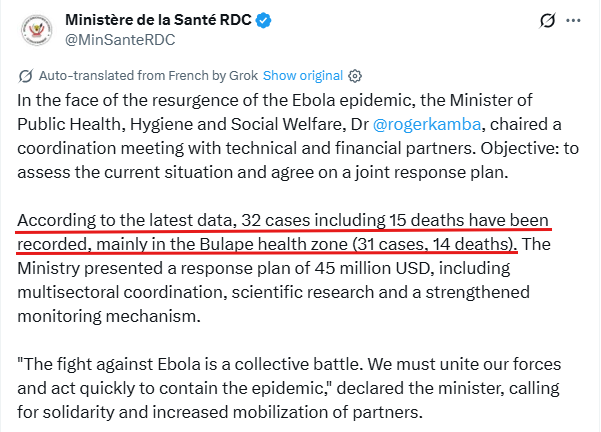The image size is (601, 432).
Task: Click the Grok logo beside Auto-translated
Action: point(26,76)
